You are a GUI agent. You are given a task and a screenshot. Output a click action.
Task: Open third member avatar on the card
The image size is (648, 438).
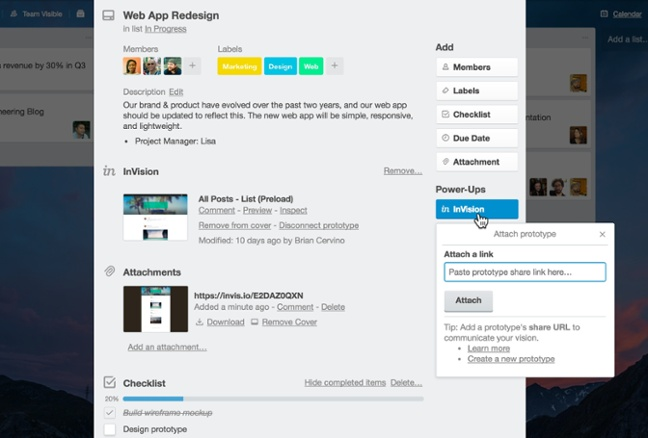(172, 66)
